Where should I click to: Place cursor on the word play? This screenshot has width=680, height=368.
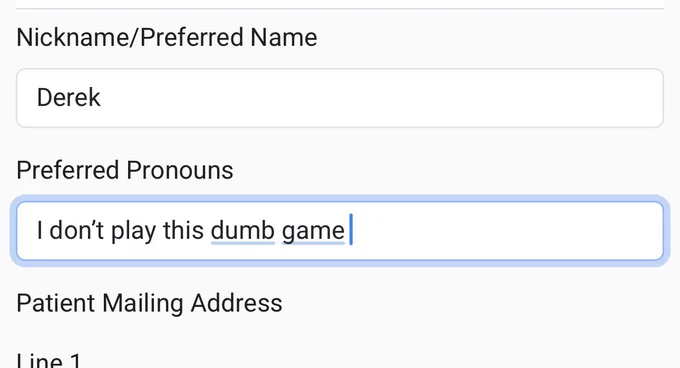coord(134,232)
